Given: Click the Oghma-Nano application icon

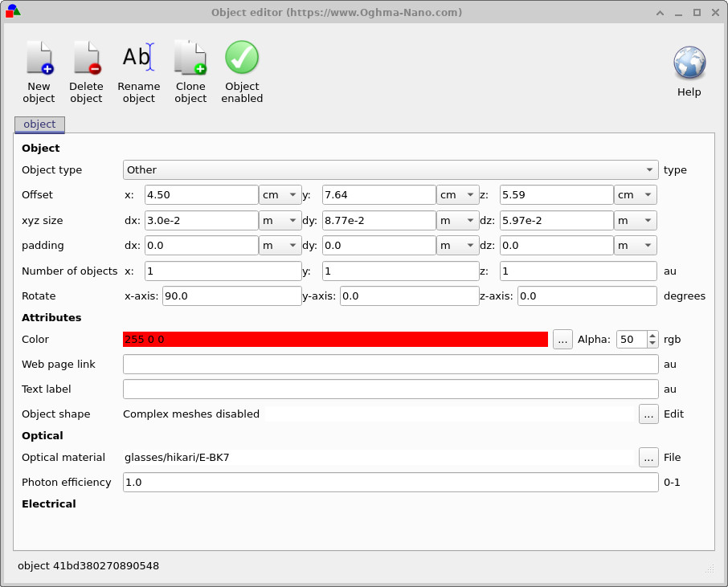Looking at the screenshot, I should click(11, 12).
